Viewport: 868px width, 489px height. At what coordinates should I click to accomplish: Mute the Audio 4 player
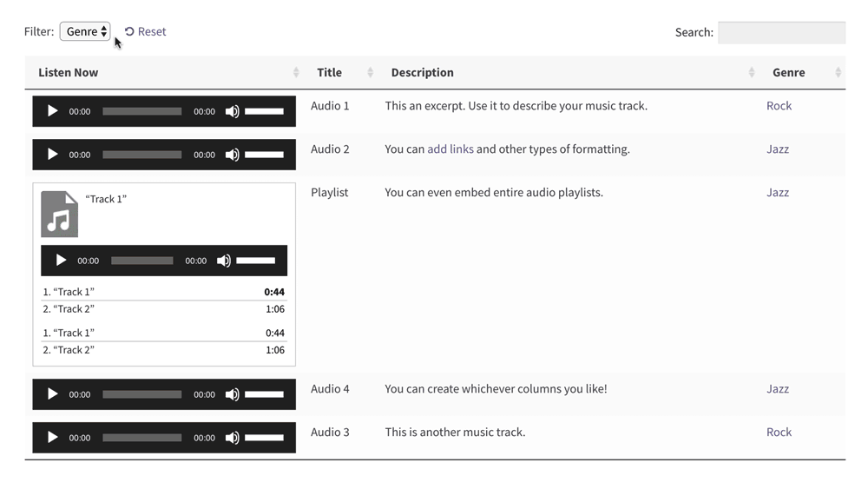pyautogui.click(x=232, y=394)
